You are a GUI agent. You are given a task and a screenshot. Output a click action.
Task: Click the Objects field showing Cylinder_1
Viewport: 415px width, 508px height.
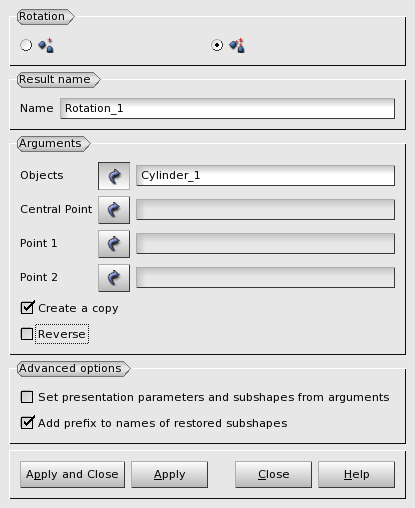[265, 176]
